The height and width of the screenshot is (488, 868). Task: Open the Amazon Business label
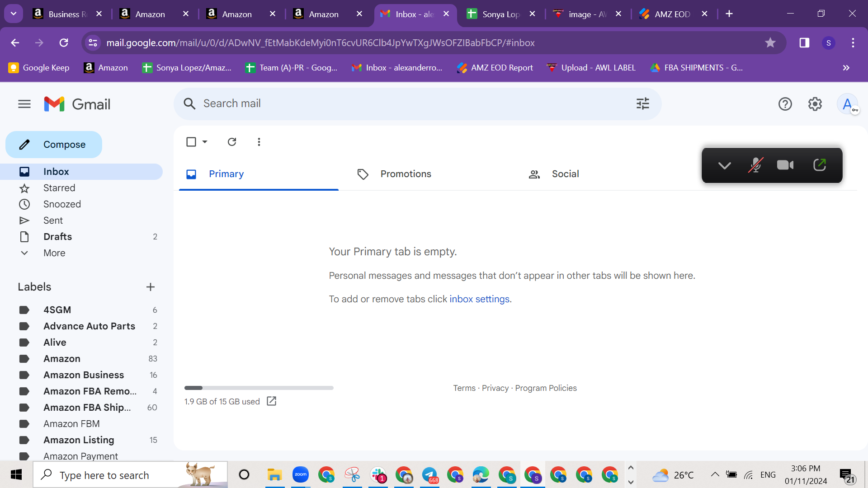coord(81,375)
